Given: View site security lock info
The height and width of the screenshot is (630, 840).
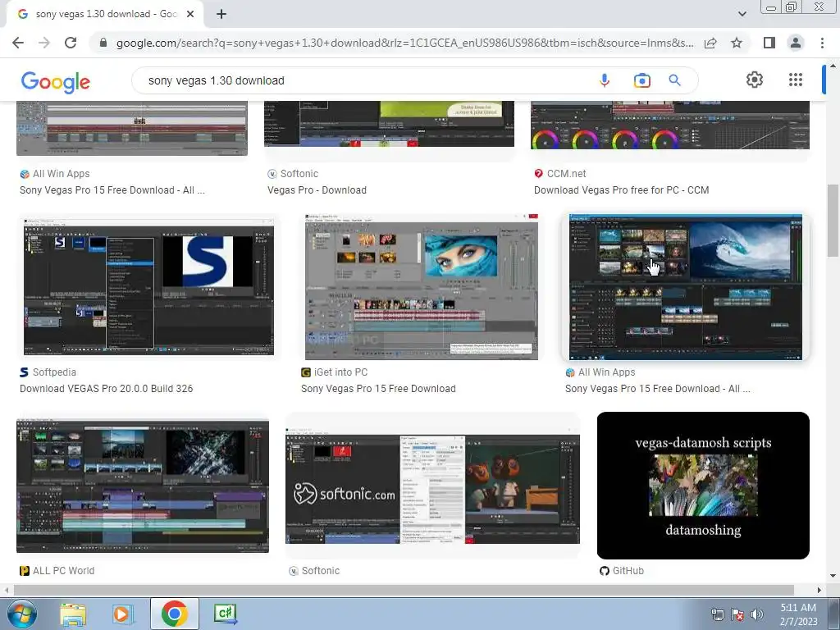Looking at the screenshot, I should 103,43.
